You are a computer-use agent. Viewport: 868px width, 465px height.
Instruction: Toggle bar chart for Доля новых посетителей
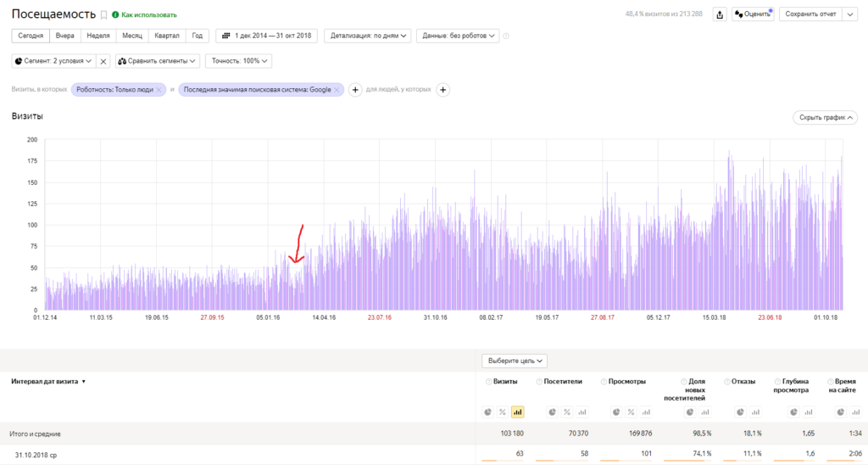click(x=704, y=412)
